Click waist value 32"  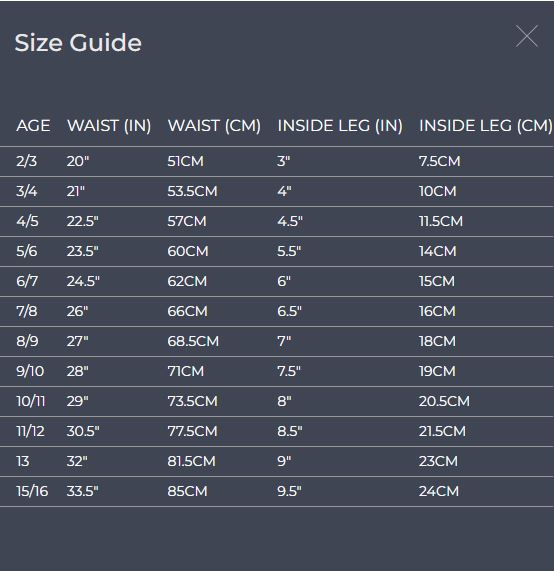pyautogui.click(x=77, y=461)
